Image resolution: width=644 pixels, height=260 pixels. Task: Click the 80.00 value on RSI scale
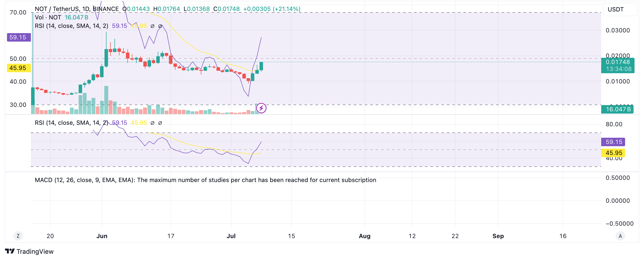[x=614, y=124]
